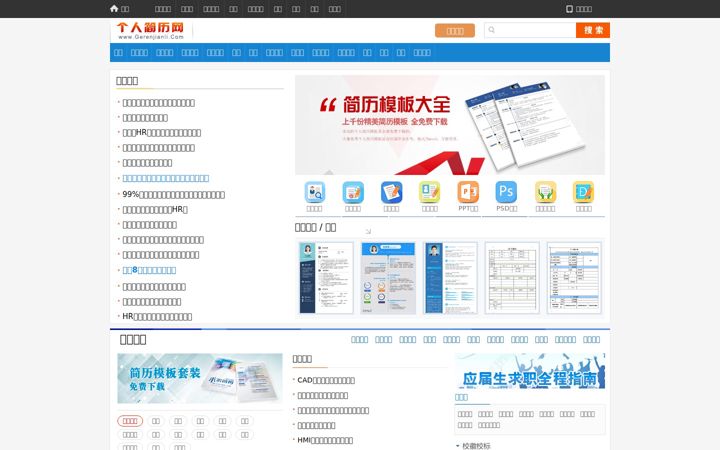The width and height of the screenshot is (720, 450).
Task: Open the 简历模板大全 hero banner
Action: (450, 125)
